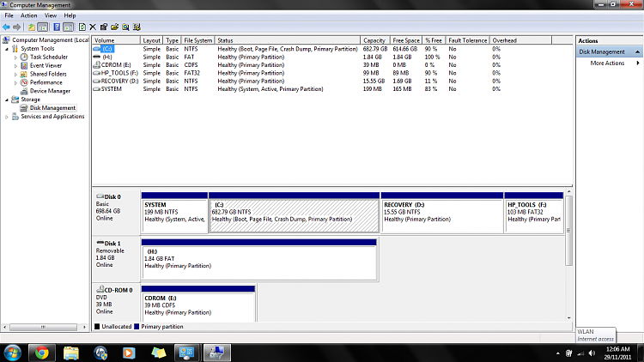Open Google Chrome from the taskbar
Image resolution: width=644 pixels, height=362 pixels.
click(41, 353)
